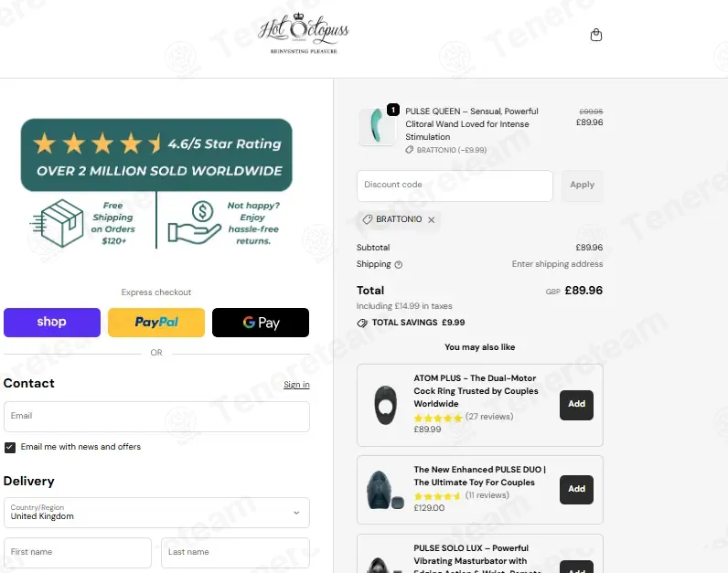Click the ATOM PLUS product image
Viewport: 728px width, 573px height.
pyautogui.click(x=386, y=405)
